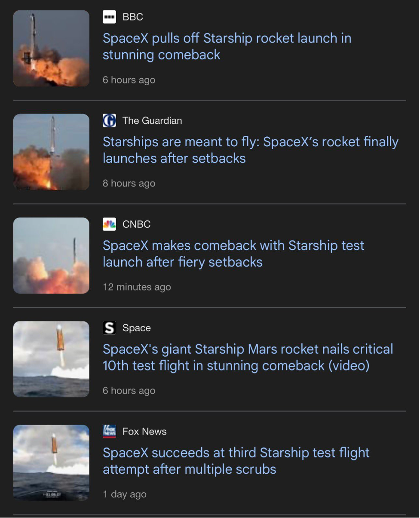Click the Fox News article thumbnail
Image resolution: width=420 pixels, height=518 pixels.
(51, 463)
